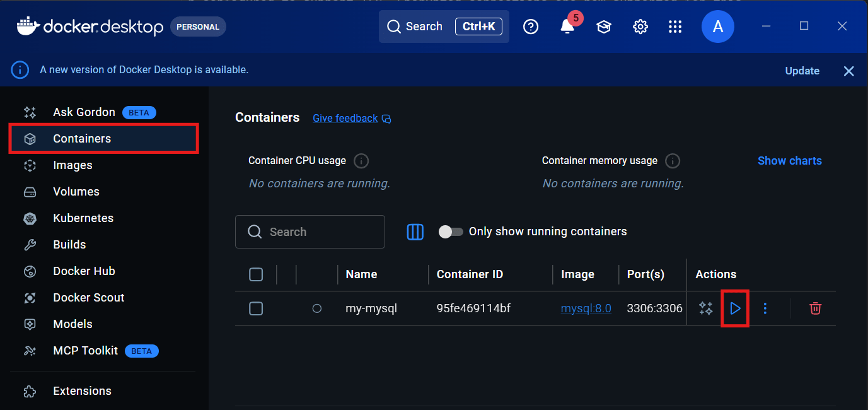868x410 pixels.
Task: Select Containers in sidebar
Action: point(104,139)
